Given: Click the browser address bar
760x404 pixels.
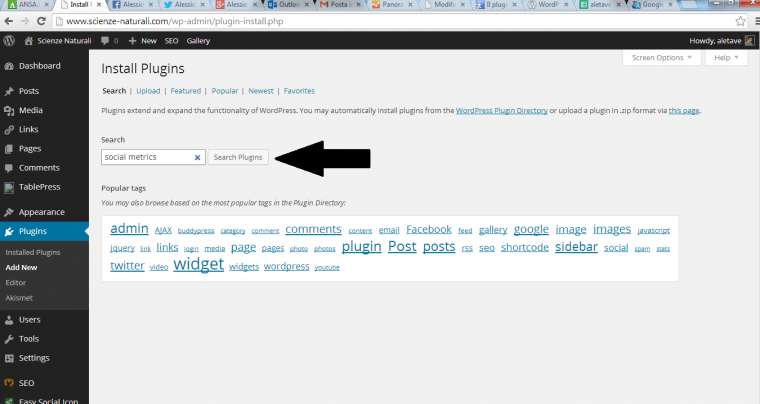Looking at the screenshot, I should 393,21.
